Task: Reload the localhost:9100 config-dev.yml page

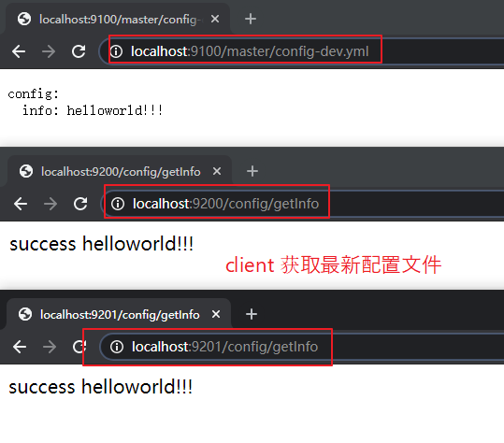Action: pyautogui.click(x=79, y=51)
